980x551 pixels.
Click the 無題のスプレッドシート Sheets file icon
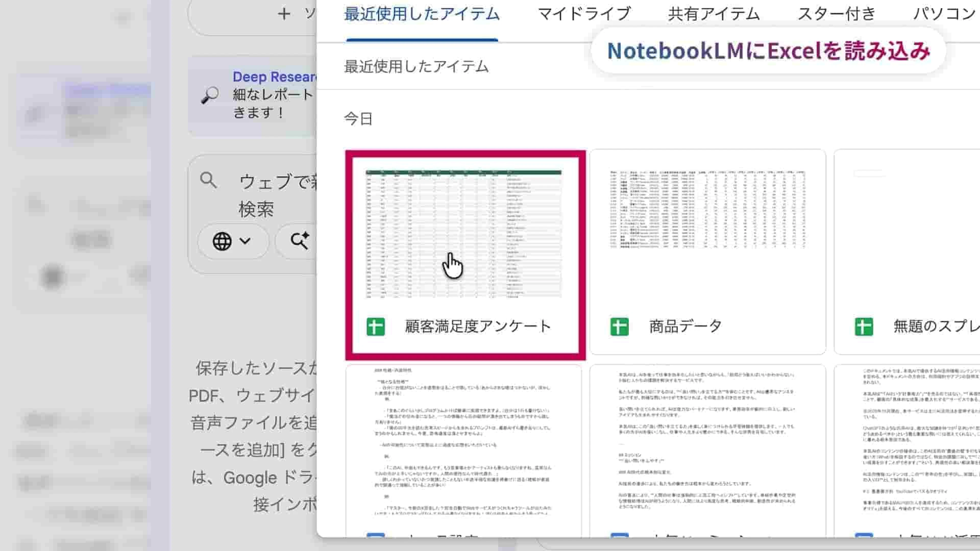pyautogui.click(x=864, y=327)
